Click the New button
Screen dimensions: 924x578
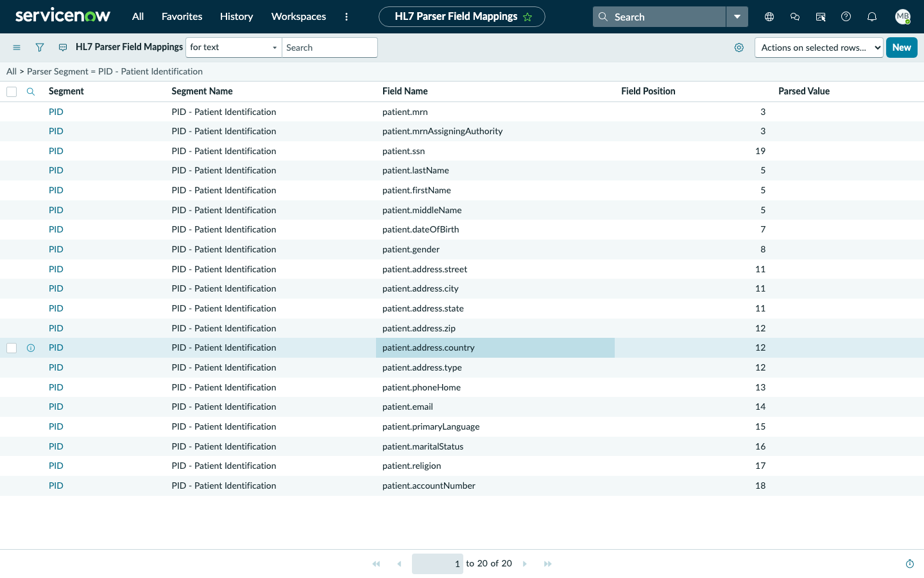pos(902,48)
